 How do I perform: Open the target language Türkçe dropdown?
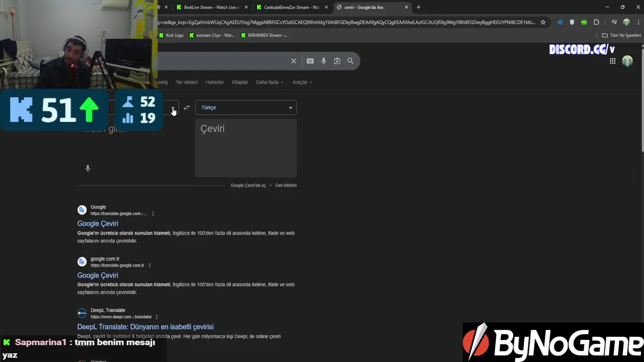pyautogui.click(x=246, y=108)
